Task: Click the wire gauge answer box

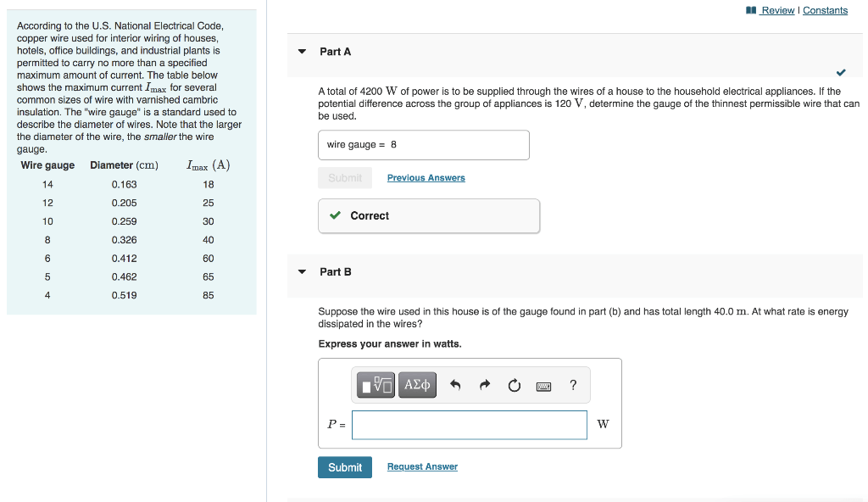Action: 424,145
